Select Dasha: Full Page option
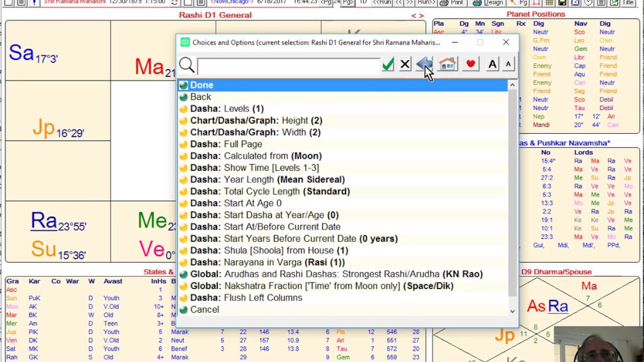Screen dimensions: 644x362 click(x=343, y=144)
